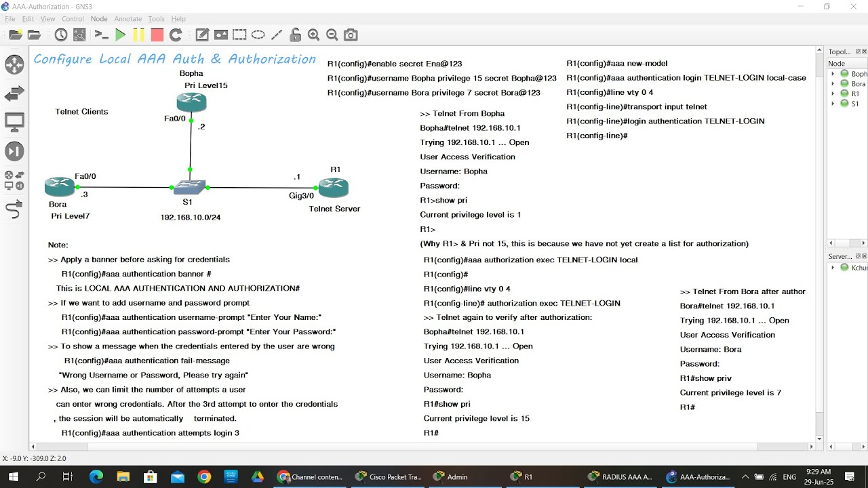Suspend all nodes with yellow pause
The height and width of the screenshot is (488, 868).
click(138, 35)
